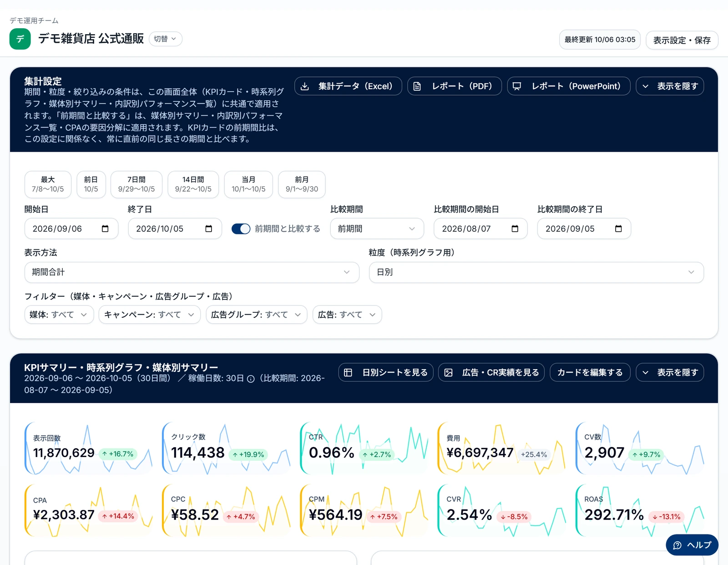Click the 開始日 date field 2026/09/06
The width and height of the screenshot is (728, 565).
point(71,229)
